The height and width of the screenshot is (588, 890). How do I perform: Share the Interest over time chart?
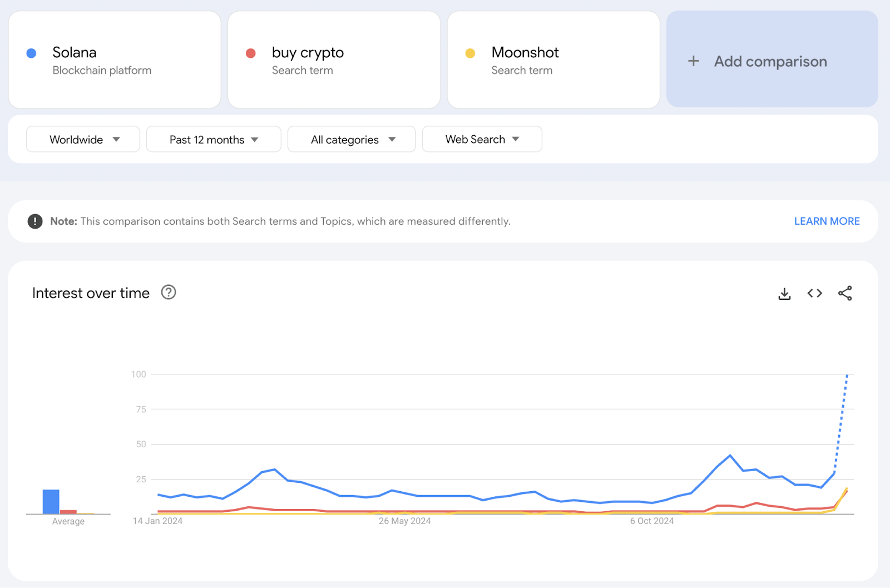pos(845,293)
